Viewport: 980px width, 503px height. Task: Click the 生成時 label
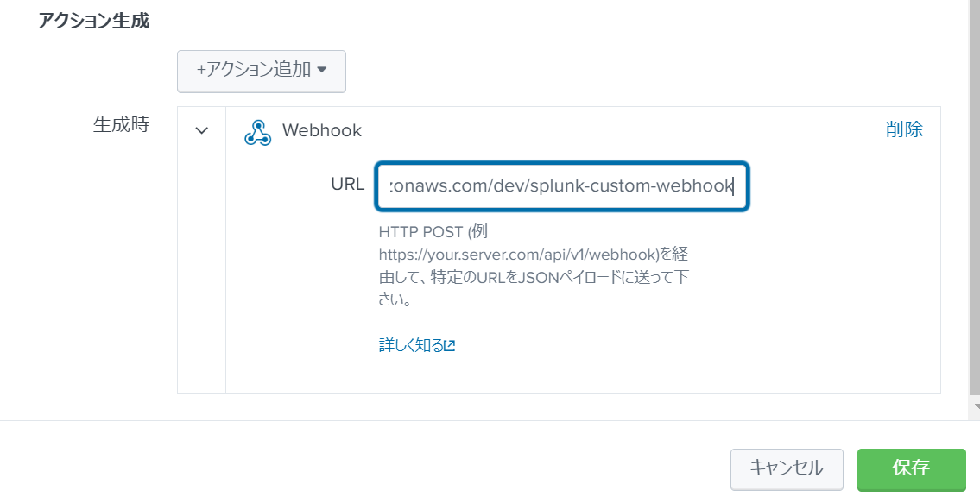121,124
